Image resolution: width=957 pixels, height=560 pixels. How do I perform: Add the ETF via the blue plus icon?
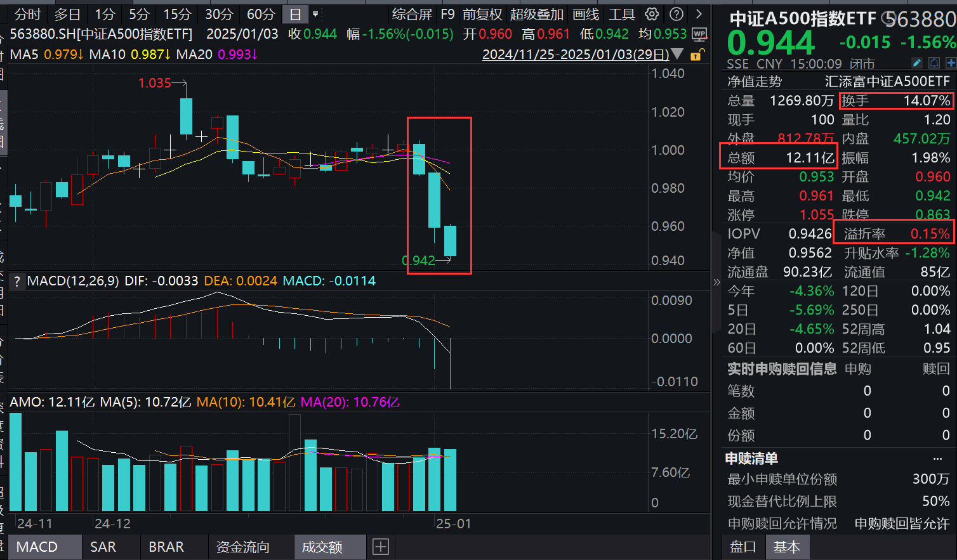[x=950, y=63]
